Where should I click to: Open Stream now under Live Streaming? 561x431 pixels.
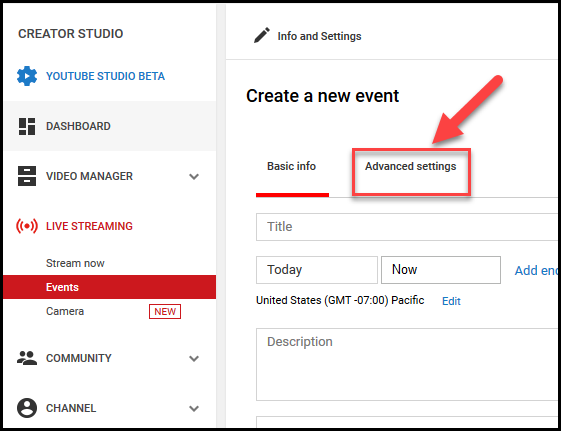point(75,263)
